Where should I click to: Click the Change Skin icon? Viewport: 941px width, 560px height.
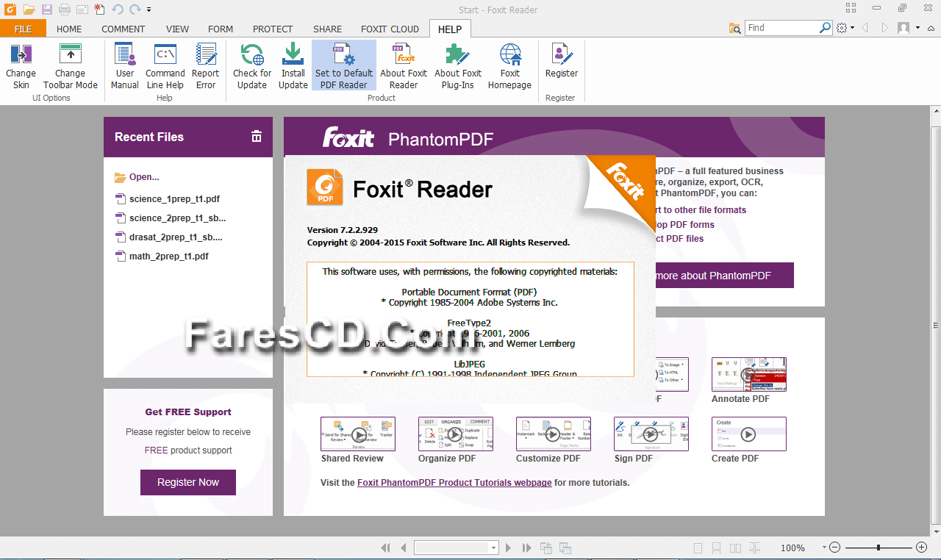[21, 54]
